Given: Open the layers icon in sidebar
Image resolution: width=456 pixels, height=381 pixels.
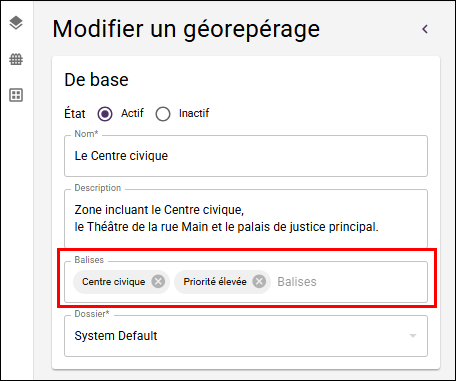Looking at the screenshot, I should 16,23.
